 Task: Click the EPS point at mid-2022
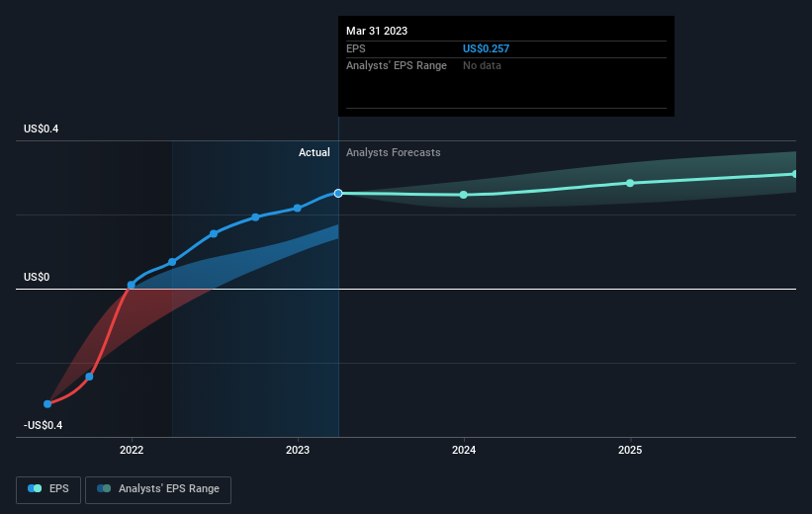pyautogui.click(x=214, y=233)
